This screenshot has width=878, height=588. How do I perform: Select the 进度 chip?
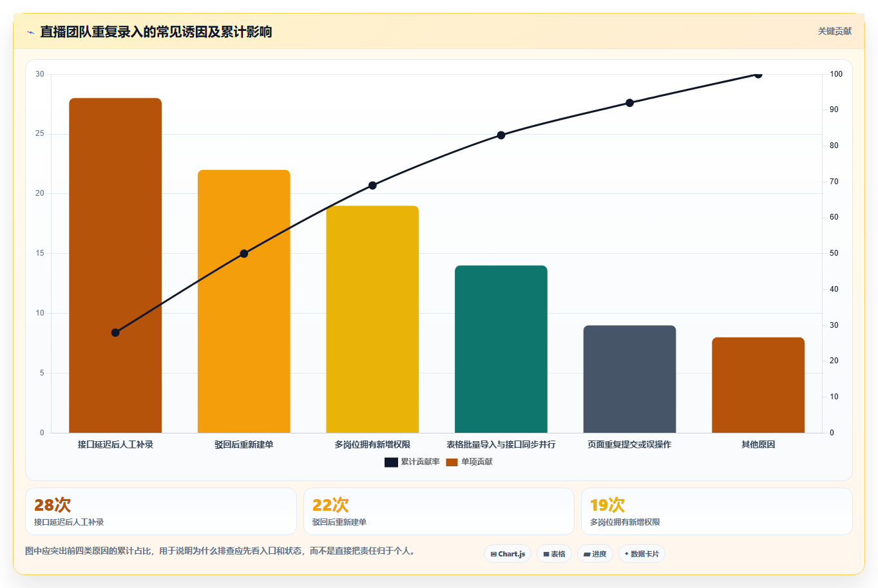595,554
